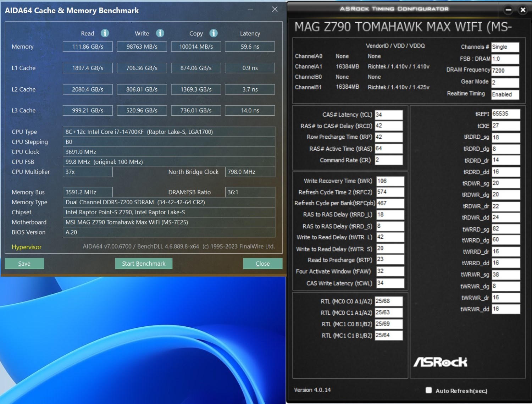Minimize the AIDA64 benchmark window
The image size is (532, 404).
pos(250,9)
